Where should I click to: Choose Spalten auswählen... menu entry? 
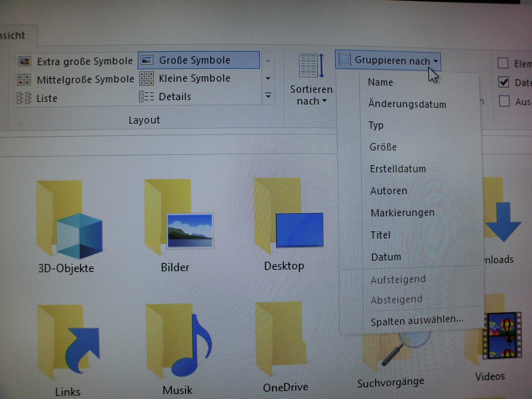(x=417, y=321)
